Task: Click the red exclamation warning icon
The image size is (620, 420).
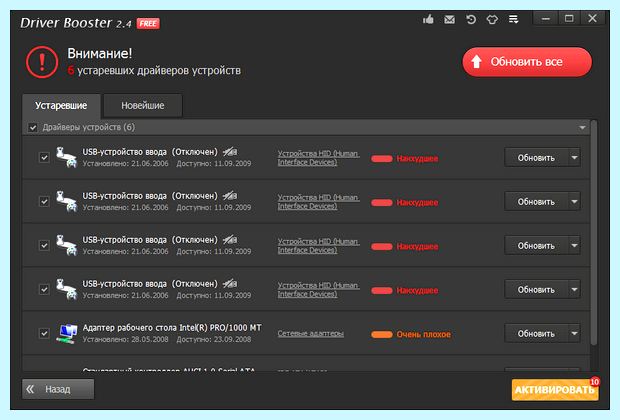Action: click(x=42, y=62)
